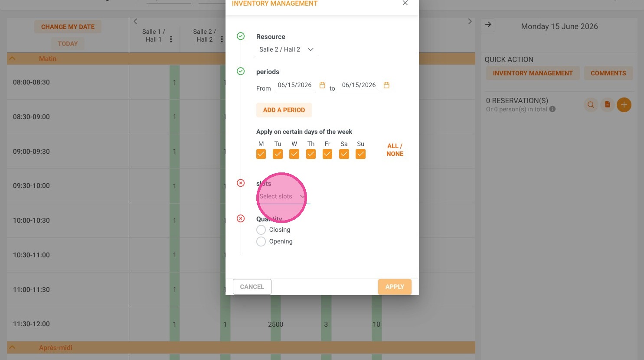Click the Quantity step red error icon
Viewport: 644px width, 360px height.
pyautogui.click(x=241, y=218)
